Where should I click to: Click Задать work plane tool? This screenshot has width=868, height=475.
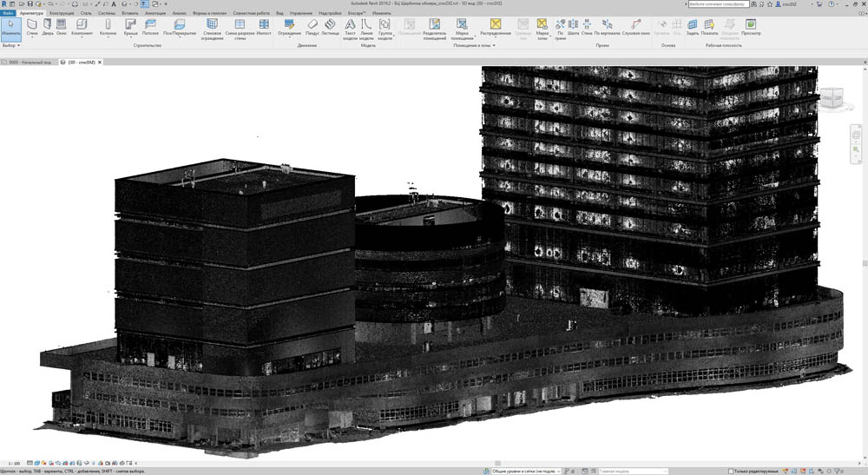pyautogui.click(x=693, y=27)
